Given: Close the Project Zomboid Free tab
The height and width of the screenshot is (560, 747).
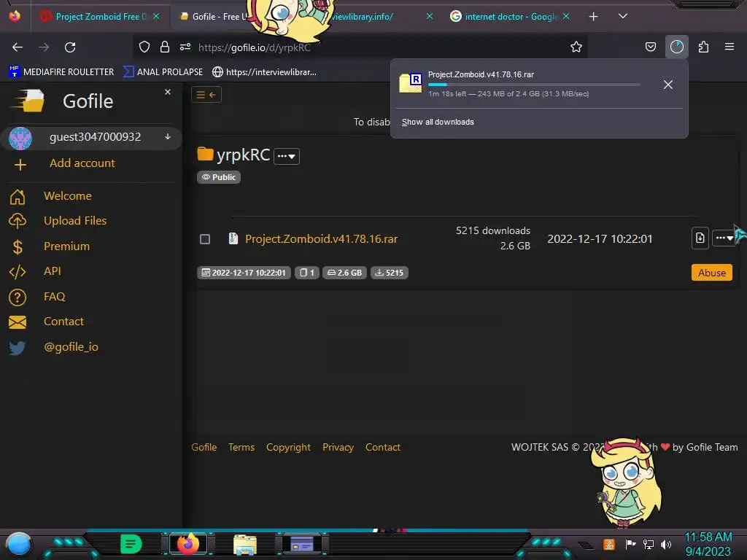Looking at the screenshot, I should coord(156,16).
